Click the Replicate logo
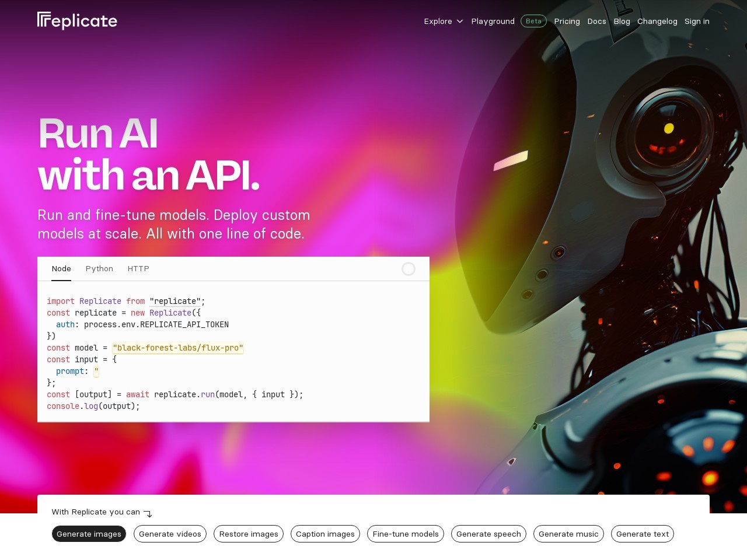 click(77, 21)
